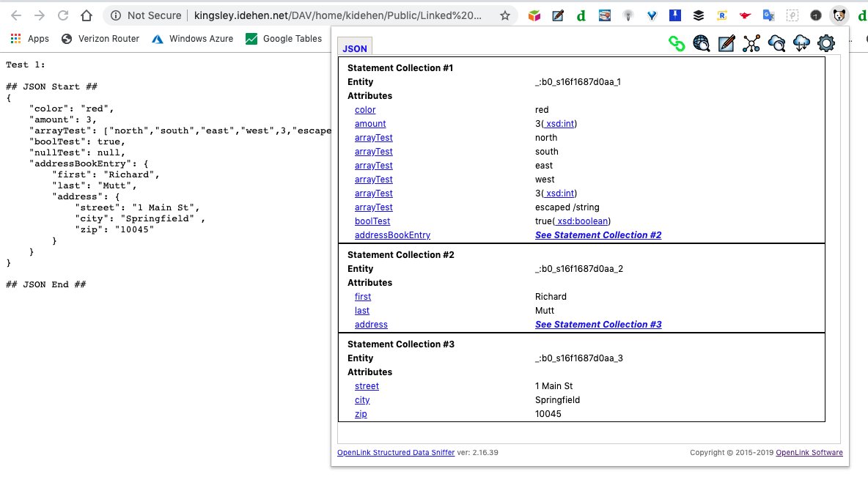The width and height of the screenshot is (868, 491).
Task: Click the red genie lamp extension icon
Action: click(745, 15)
